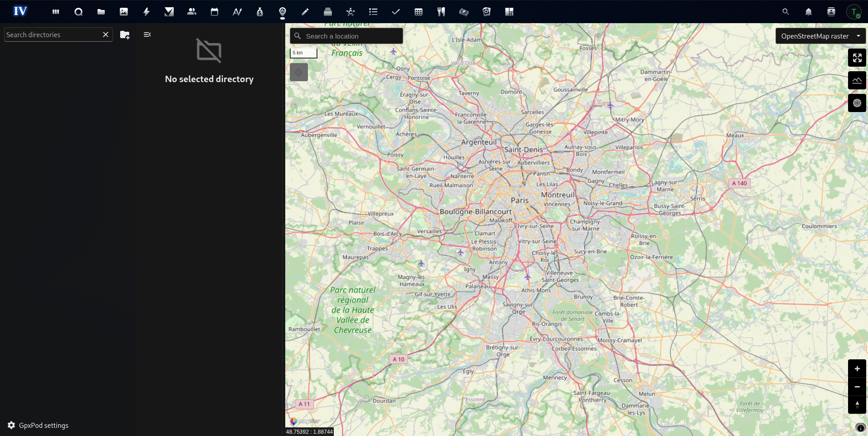Open the Activity lightning icon
The height and width of the screenshot is (436, 868).
coord(146,12)
